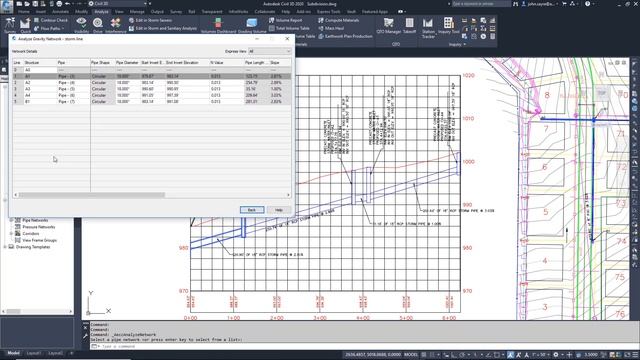The width and height of the screenshot is (640, 360).
Task: Select Pressure Networks in the Toolspace tree
Action: click(39, 227)
